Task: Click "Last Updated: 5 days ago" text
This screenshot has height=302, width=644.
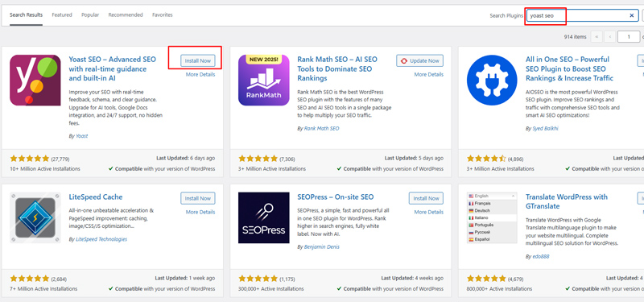Action: point(414,158)
